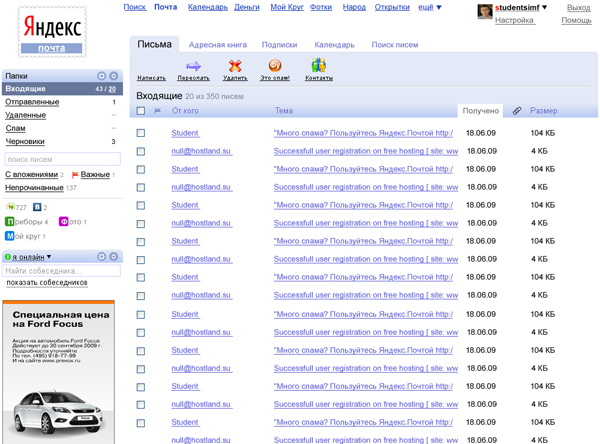The height and width of the screenshot is (444, 600).
Task: Expand the ещё services dropdown
Action: coord(431,7)
